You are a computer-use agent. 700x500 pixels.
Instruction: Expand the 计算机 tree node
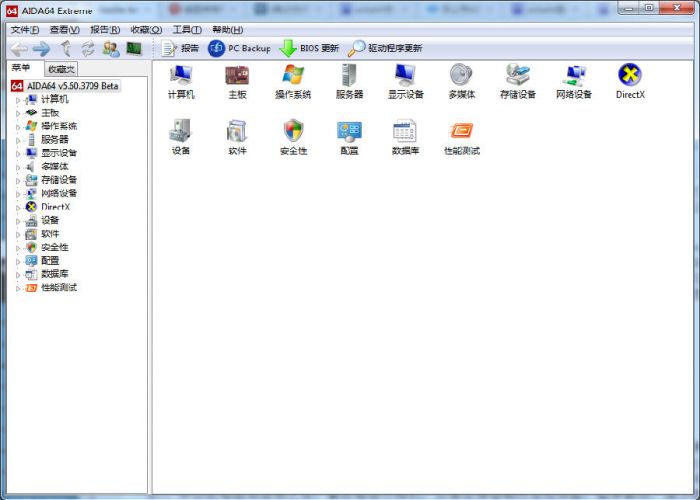pyautogui.click(x=18, y=100)
